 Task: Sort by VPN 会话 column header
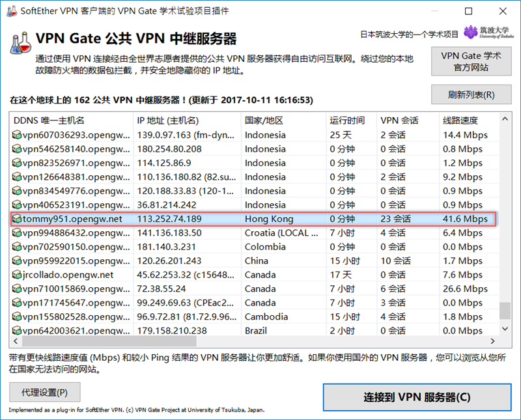pyautogui.click(x=408, y=120)
